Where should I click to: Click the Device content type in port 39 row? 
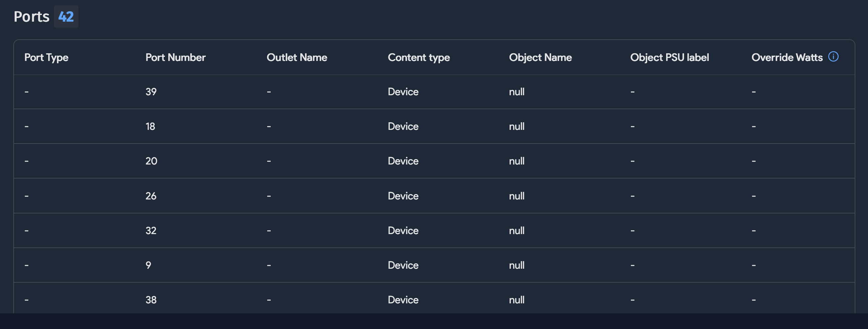(x=403, y=92)
